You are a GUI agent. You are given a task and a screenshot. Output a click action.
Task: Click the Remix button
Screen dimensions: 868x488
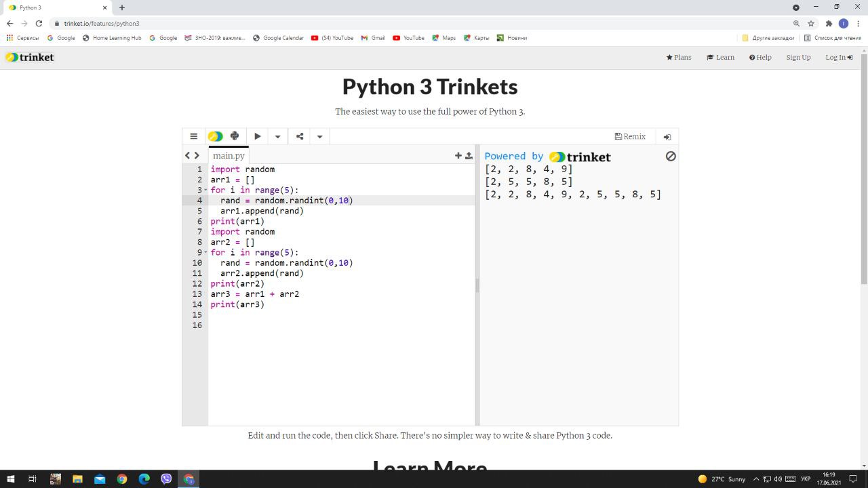[x=630, y=136]
